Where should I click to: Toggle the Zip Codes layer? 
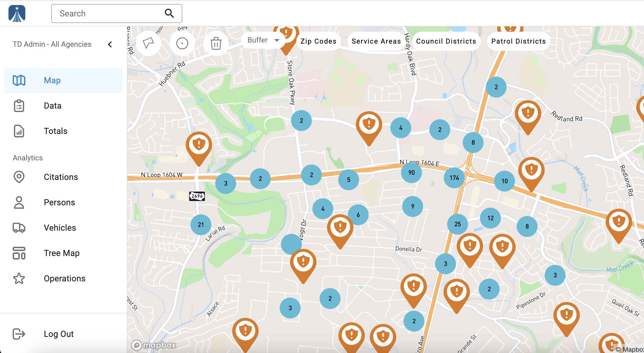319,41
